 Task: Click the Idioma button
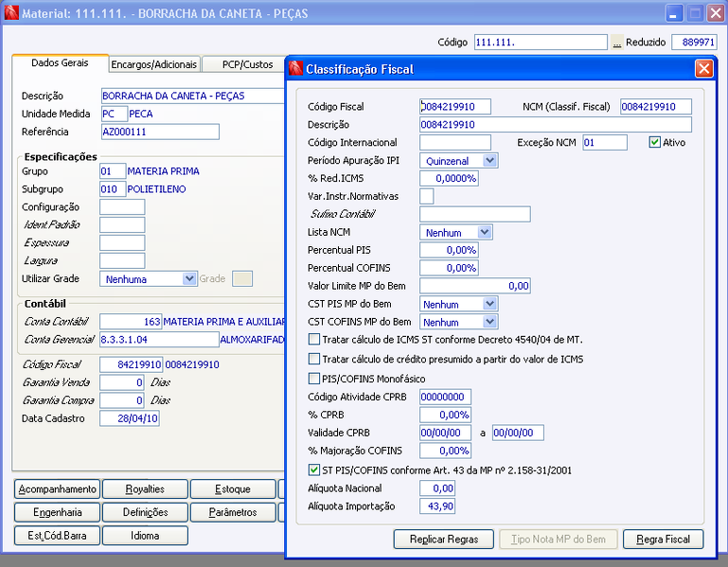click(x=145, y=536)
